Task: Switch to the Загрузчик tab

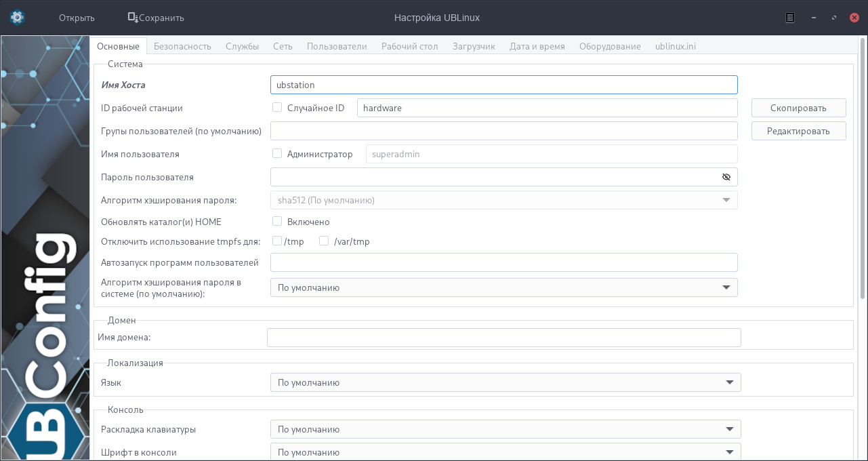Action: pos(474,46)
